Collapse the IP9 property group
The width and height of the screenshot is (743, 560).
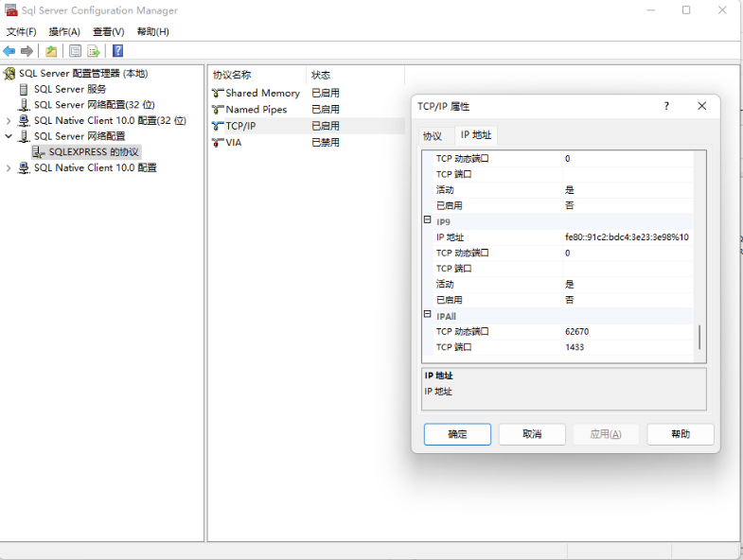tap(427, 219)
